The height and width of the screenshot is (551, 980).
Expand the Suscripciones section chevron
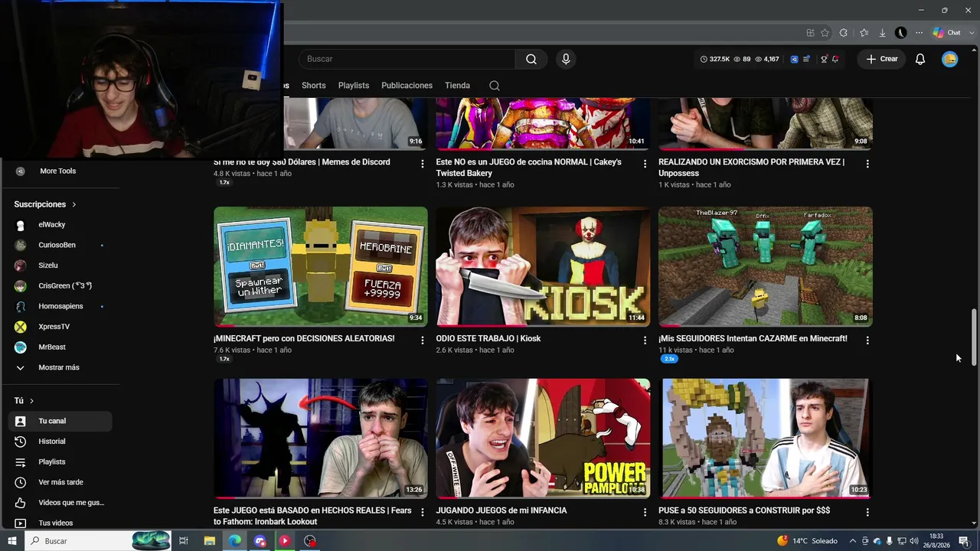(74, 205)
